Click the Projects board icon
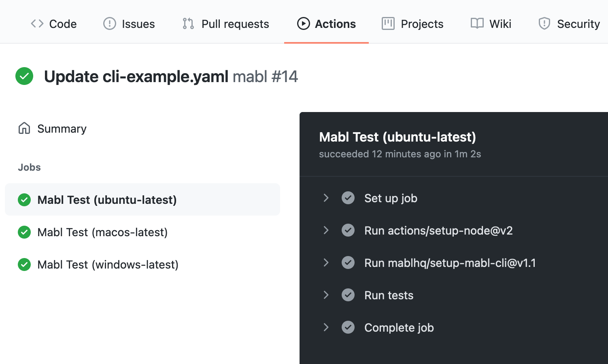 [388, 23]
